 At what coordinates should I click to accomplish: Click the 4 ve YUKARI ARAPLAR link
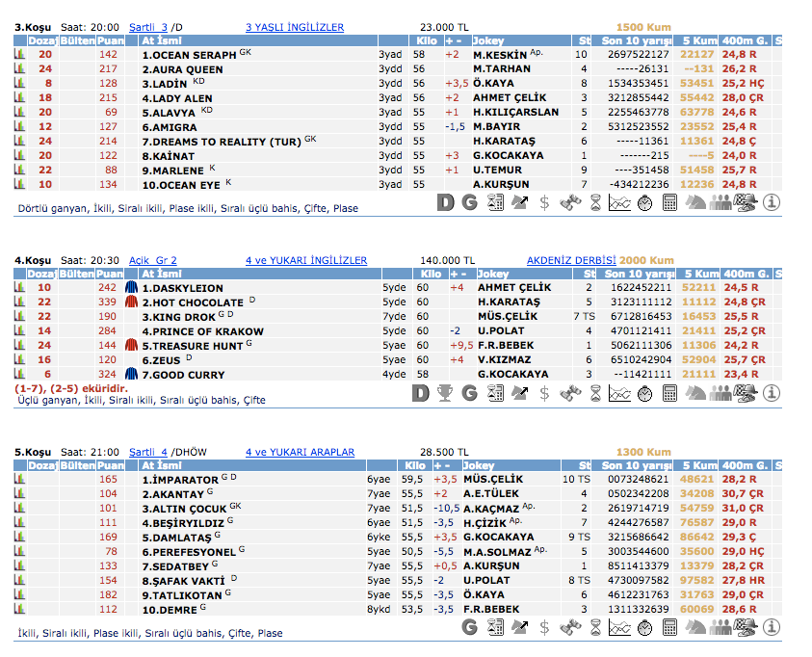tap(300, 452)
